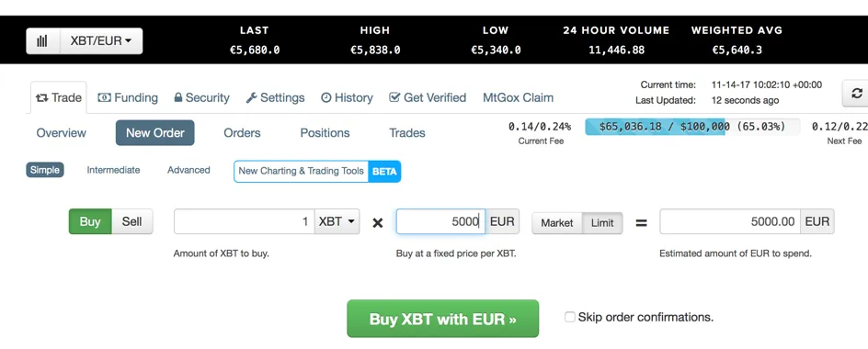The width and height of the screenshot is (868, 349).
Task: Select Market order type
Action: pos(557,223)
